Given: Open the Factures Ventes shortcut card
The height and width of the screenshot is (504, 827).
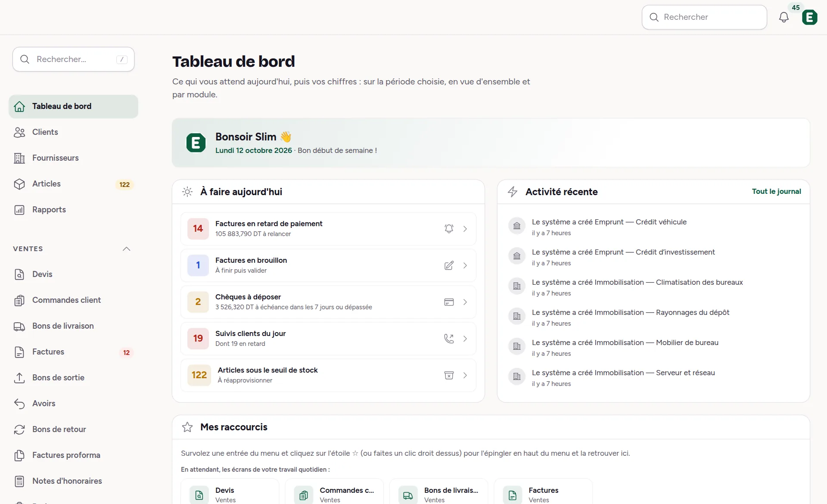Looking at the screenshot, I should (543, 492).
